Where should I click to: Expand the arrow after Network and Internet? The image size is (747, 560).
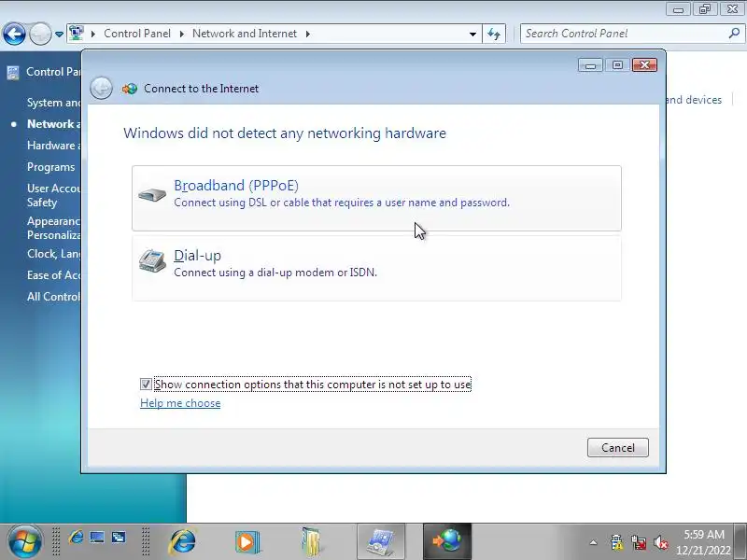click(308, 34)
